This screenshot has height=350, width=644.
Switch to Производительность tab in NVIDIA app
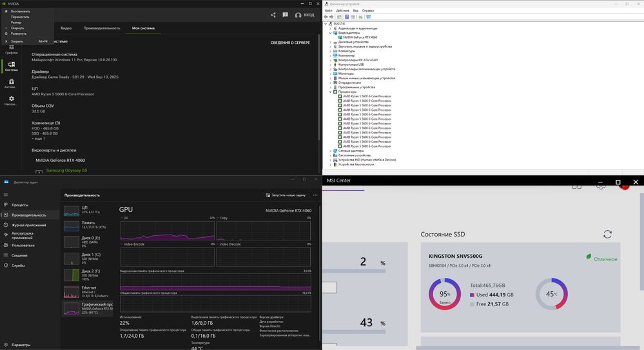pos(102,28)
